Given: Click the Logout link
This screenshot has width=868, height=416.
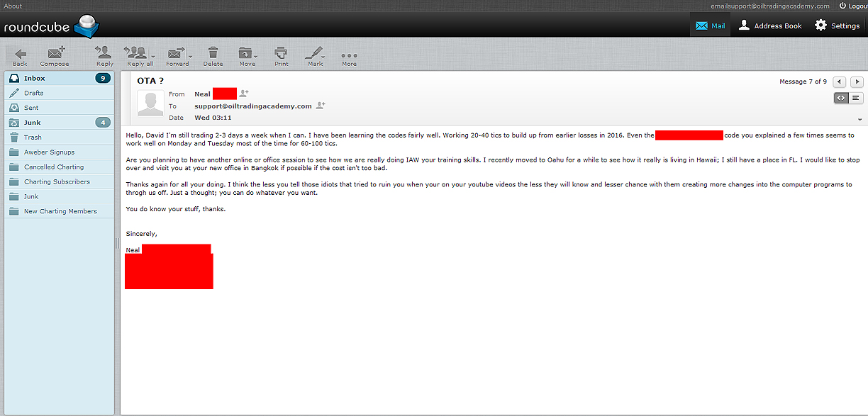Looking at the screenshot, I should [x=853, y=6].
